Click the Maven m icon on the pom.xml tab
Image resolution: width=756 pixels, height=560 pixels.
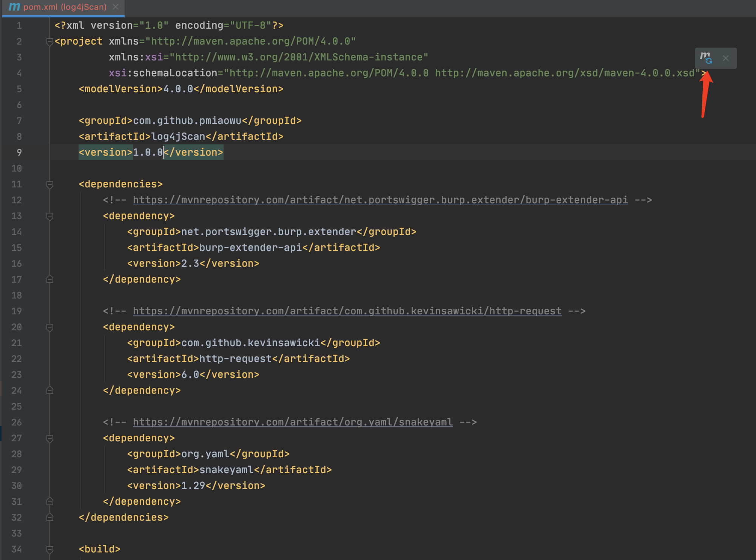click(14, 7)
